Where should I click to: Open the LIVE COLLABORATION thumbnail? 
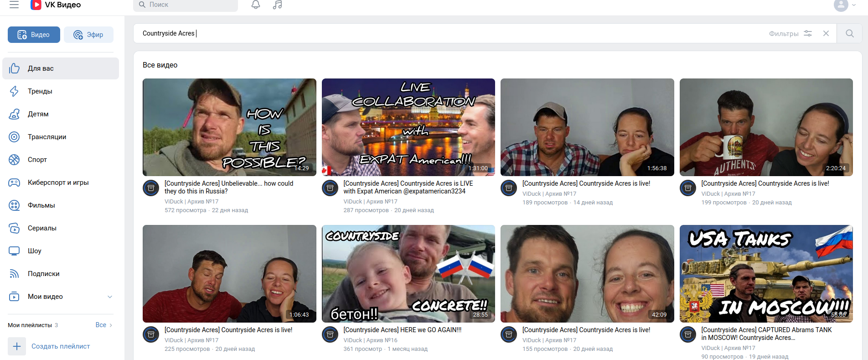pyautogui.click(x=408, y=127)
